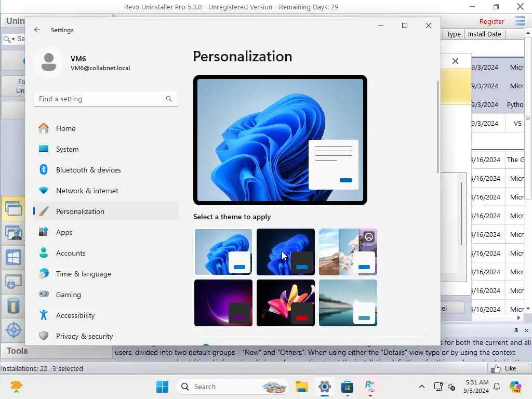Open Windows Apps tool in Revo sidebar
The image size is (532, 399).
(13, 258)
